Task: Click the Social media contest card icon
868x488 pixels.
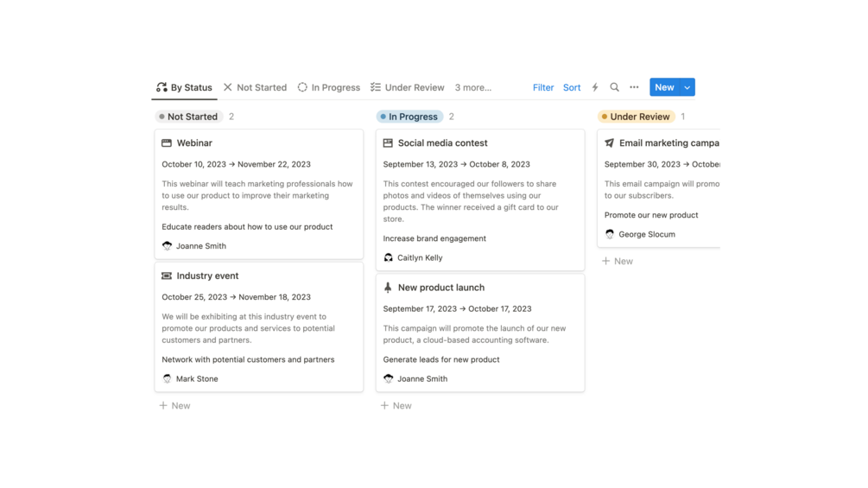Action: pyautogui.click(x=388, y=143)
